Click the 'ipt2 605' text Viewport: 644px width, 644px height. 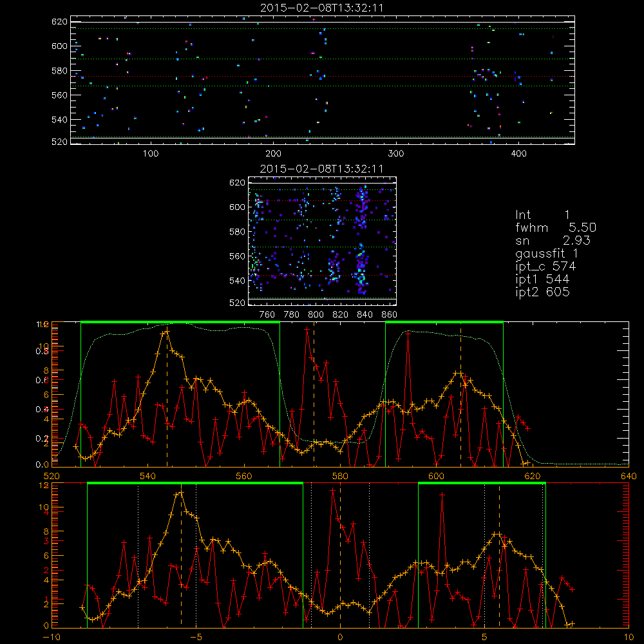tap(542, 292)
